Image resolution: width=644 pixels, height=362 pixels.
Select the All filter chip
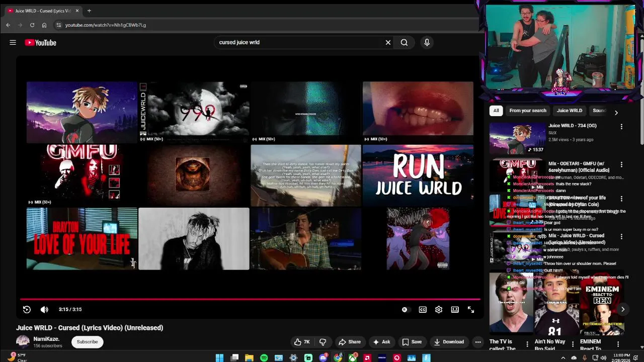[496, 111]
